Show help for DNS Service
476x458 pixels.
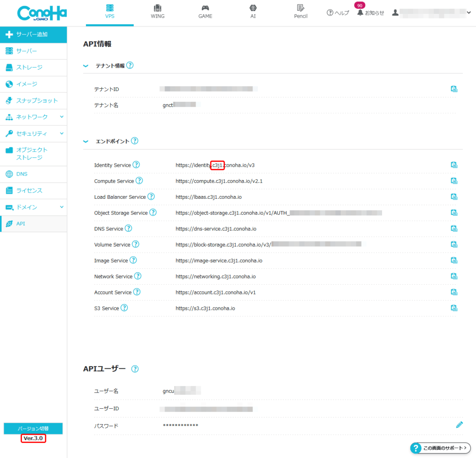[128, 228]
